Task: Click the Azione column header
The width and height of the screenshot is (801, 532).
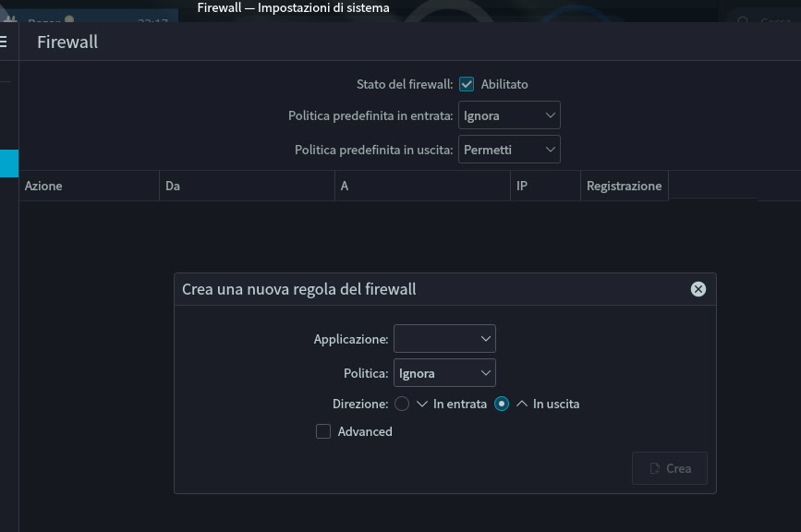Action: tap(89, 186)
